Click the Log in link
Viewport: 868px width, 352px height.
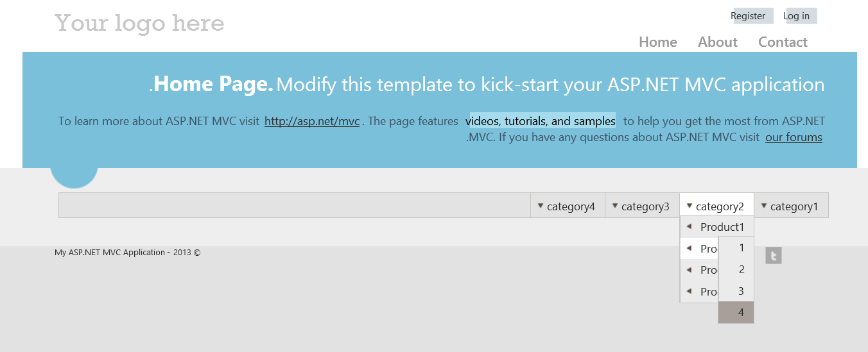[x=796, y=16]
